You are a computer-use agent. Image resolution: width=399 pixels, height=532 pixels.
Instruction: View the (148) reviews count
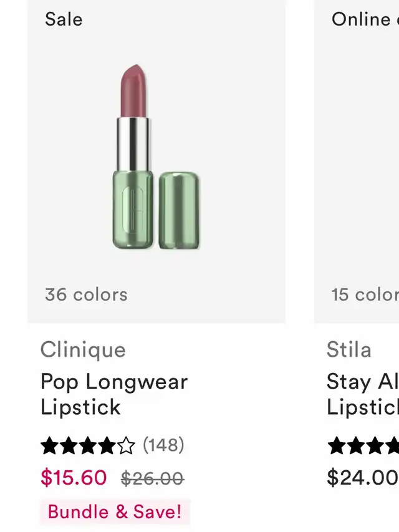[x=163, y=445]
